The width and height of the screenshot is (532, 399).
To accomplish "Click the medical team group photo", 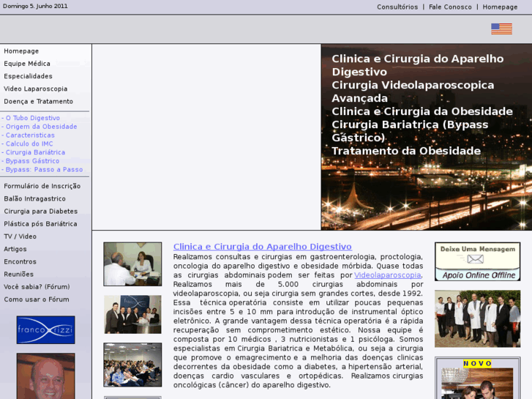I will tap(477, 318).
